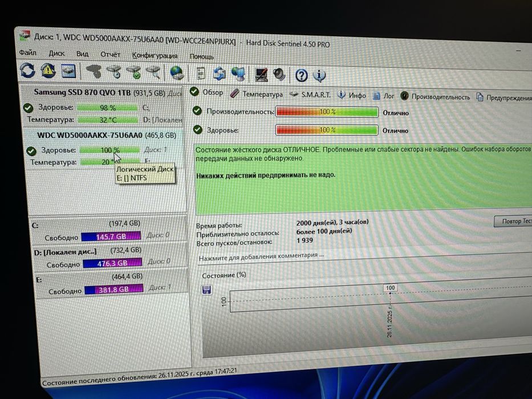Click the gray hard disk test icon
Screen dimensions: 532x399
94,72
